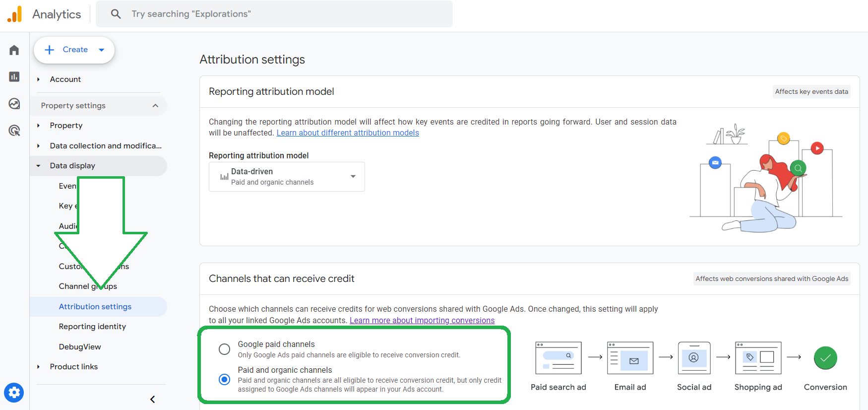Image resolution: width=868 pixels, height=410 pixels.
Task: Open the Create dropdown arrow
Action: [102, 50]
